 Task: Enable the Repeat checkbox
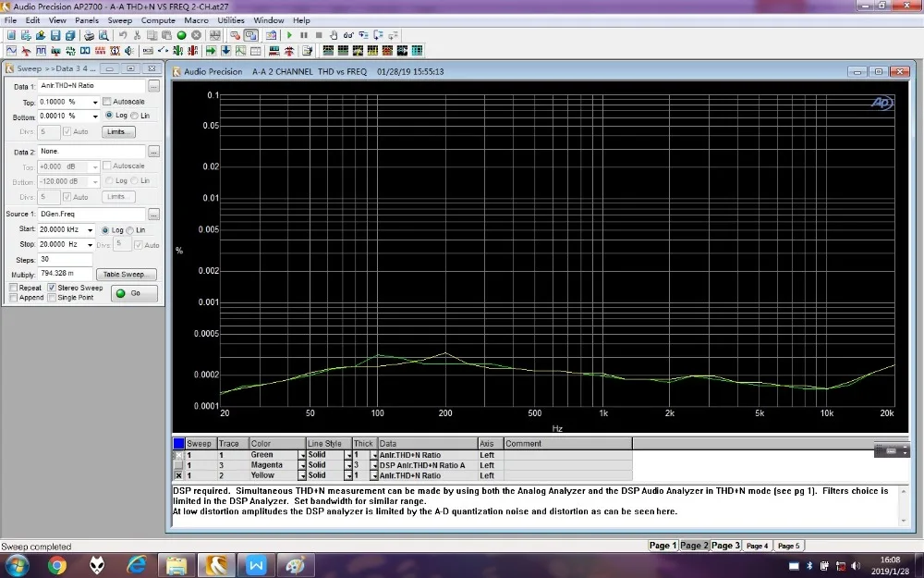click(13, 288)
